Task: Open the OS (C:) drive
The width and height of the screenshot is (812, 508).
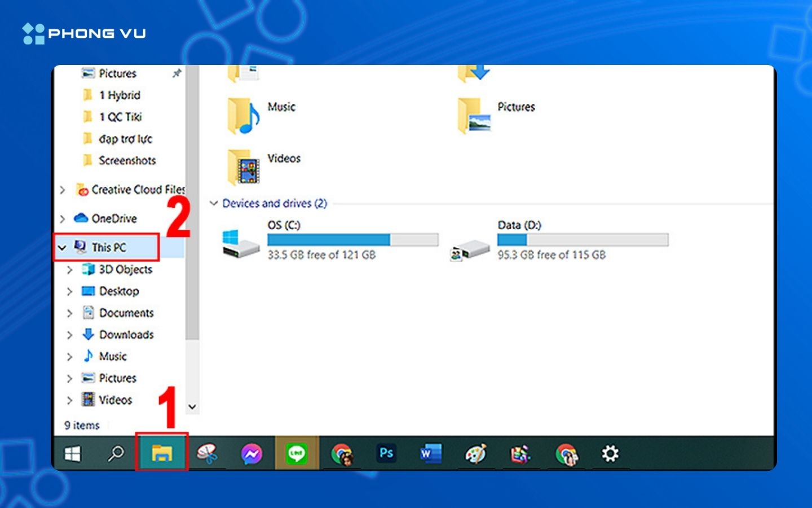Action: click(x=285, y=225)
